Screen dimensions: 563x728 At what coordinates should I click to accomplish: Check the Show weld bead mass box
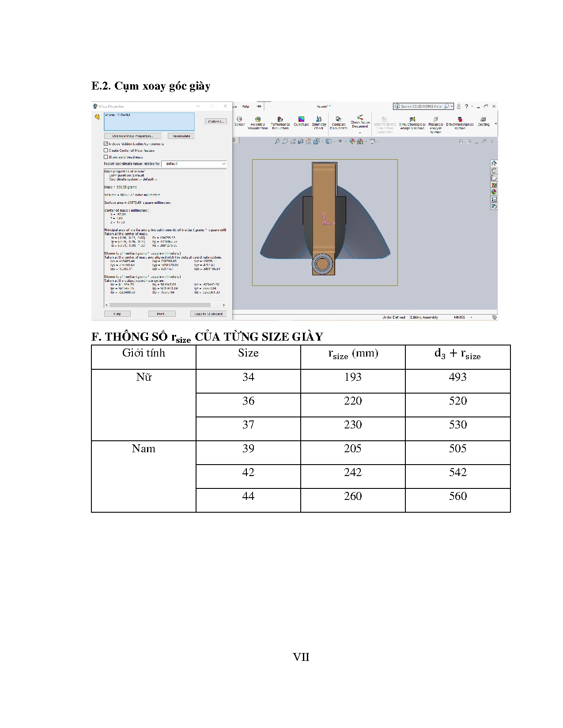point(106,157)
